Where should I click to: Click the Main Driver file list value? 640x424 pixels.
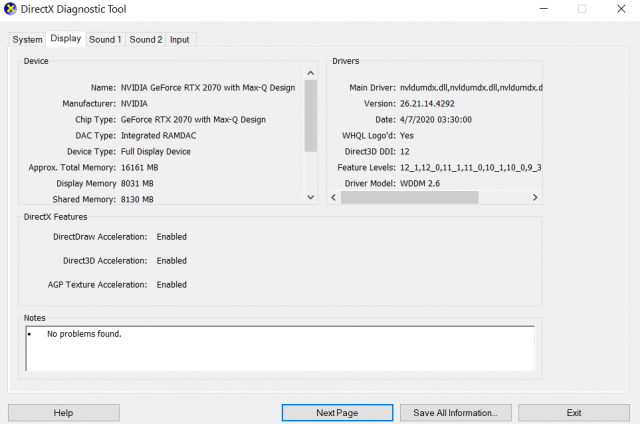tap(470, 88)
